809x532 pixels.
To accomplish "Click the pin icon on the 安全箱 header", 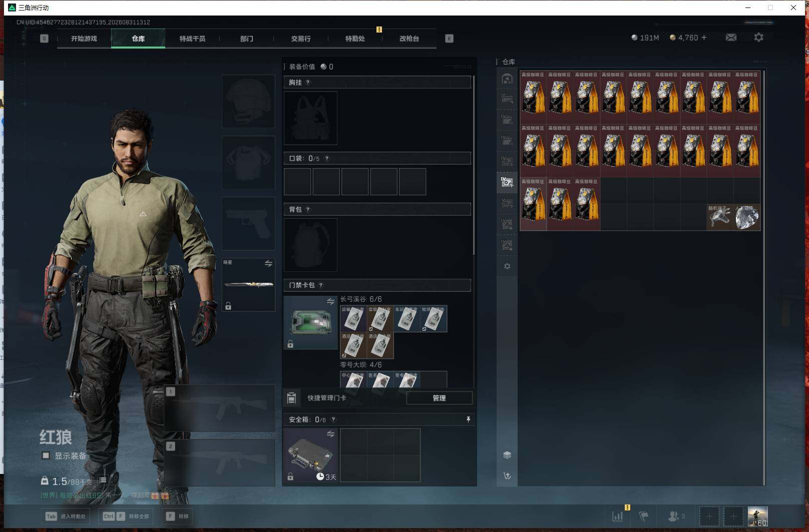I will (468, 419).
